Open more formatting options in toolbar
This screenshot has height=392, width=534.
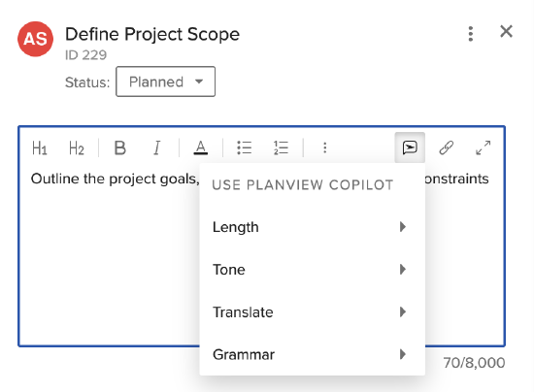(325, 147)
